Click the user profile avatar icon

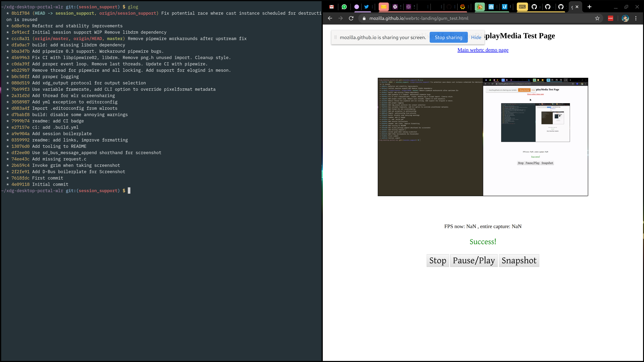click(x=625, y=18)
